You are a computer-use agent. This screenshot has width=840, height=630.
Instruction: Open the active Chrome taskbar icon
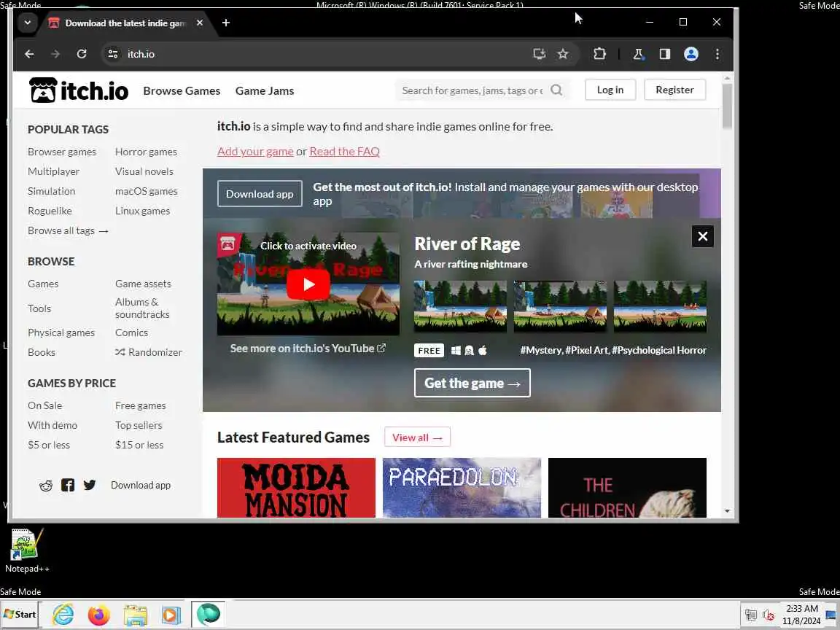click(x=208, y=615)
